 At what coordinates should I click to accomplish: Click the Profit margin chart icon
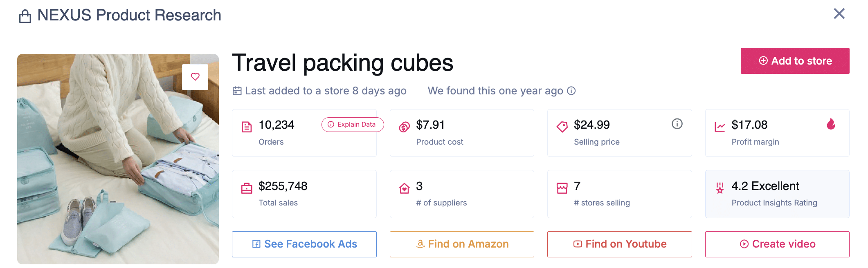click(720, 127)
